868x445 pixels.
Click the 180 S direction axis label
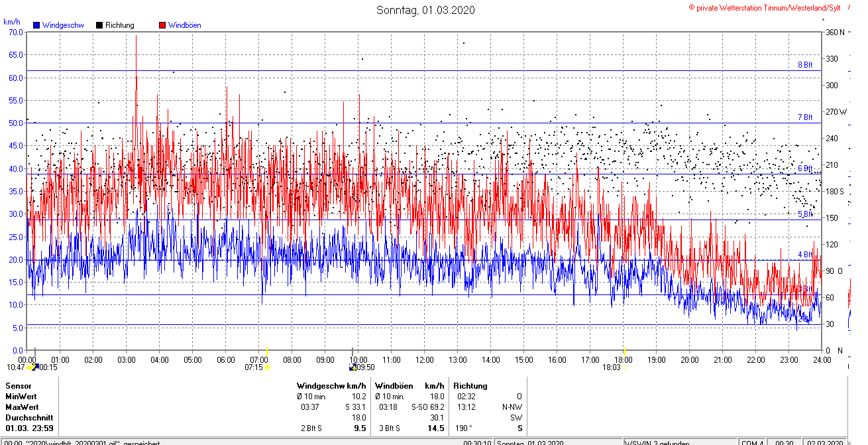(x=835, y=191)
